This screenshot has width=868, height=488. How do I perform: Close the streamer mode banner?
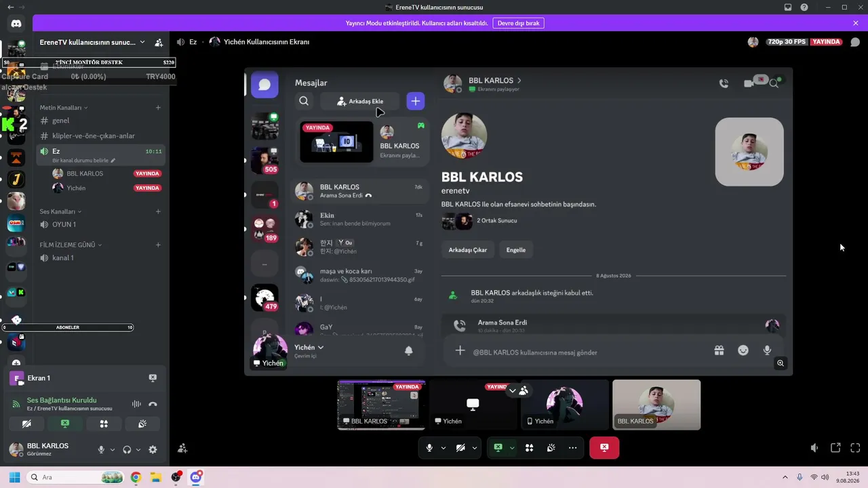856,23
